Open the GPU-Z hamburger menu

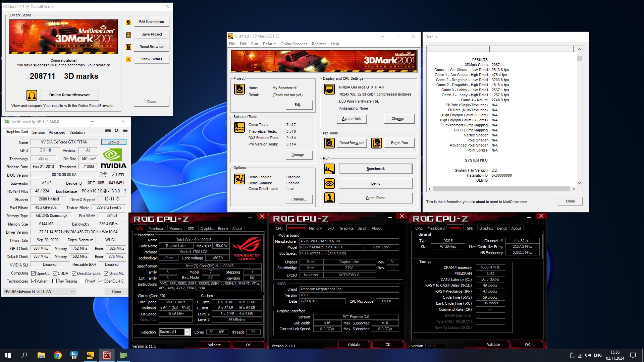pyautogui.click(x=125, y=131)
